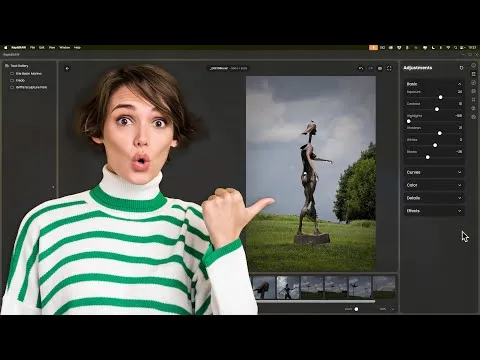480x360 pixels.
Task: Enter fullscreen image view
Action: coord(389,68)
